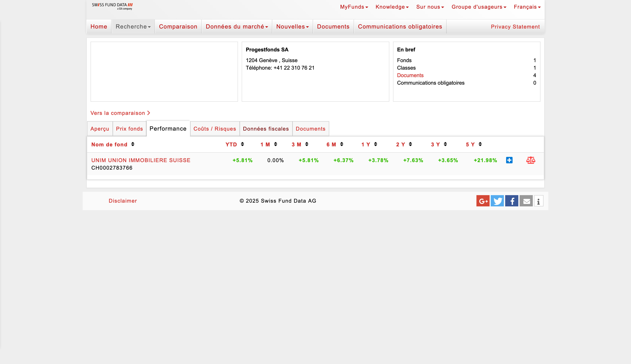Open Documents in main navigation bar

[333, 26]
